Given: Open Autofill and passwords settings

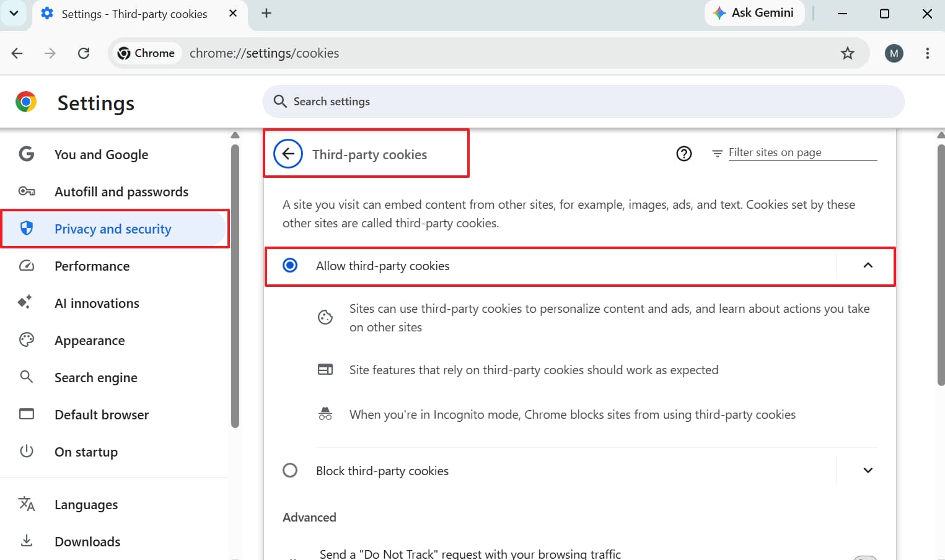Looking at the screenshot, I should (115, 191).
